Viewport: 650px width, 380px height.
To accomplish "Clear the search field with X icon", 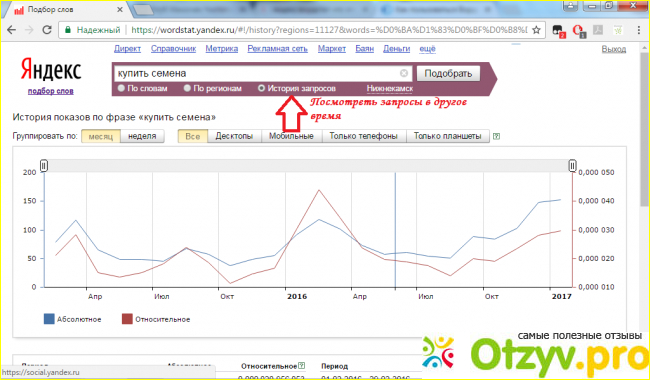I will pyautogui.click(x=404, y=73).
